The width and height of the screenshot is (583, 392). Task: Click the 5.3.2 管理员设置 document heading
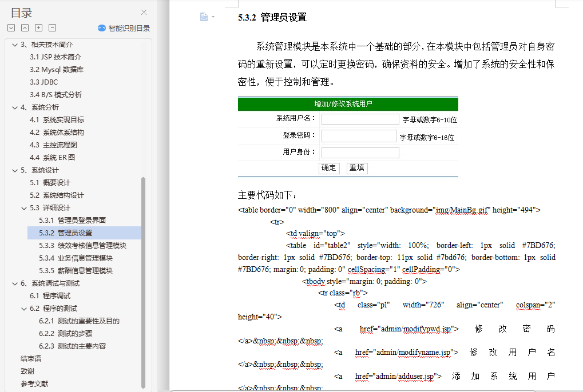tap(272, 18)
